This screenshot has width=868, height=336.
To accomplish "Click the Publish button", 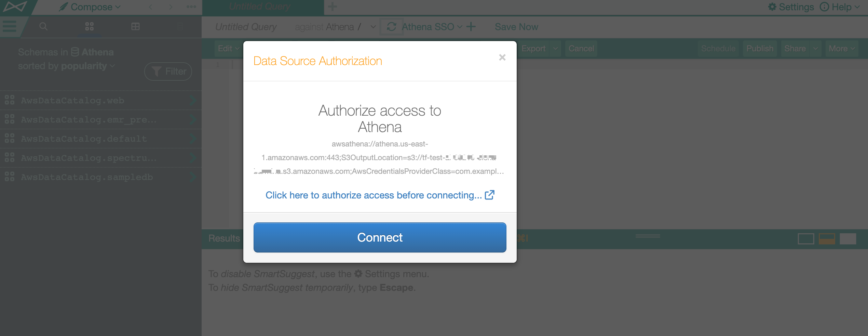I will pyautogui.click(x=760, y=49).
